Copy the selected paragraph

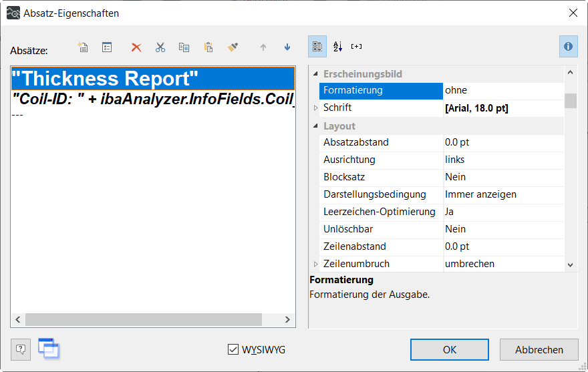pyautogui.click(x=184, y=47)
